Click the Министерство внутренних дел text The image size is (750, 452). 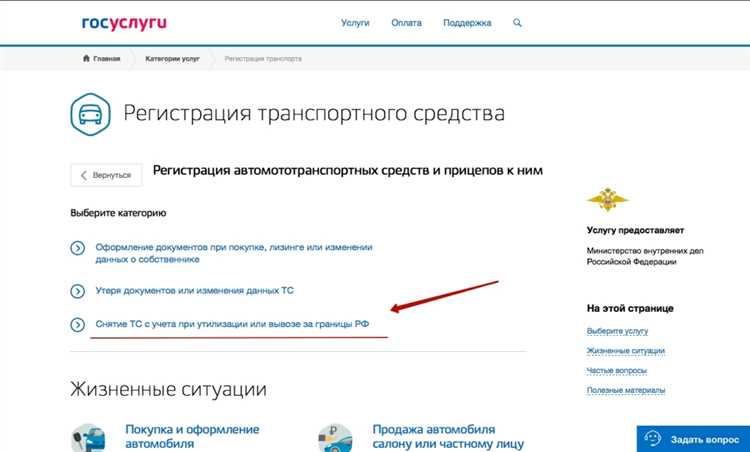(645, 256)
